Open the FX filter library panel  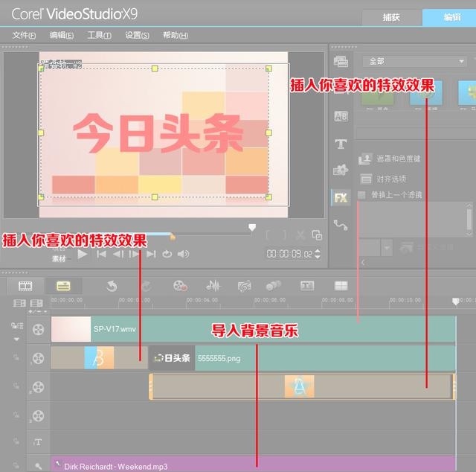341,197
